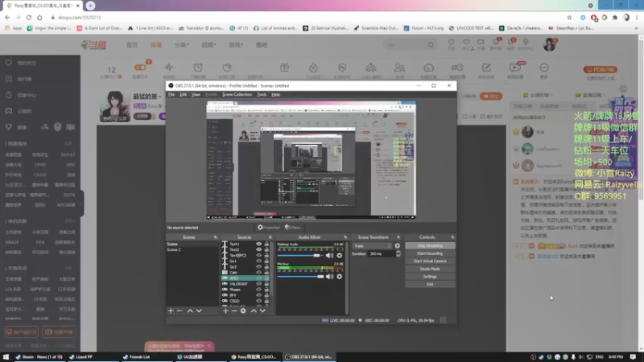644x362 pixels.
Task: Open the File menu in OBS
Action: [x=171, y=94]
